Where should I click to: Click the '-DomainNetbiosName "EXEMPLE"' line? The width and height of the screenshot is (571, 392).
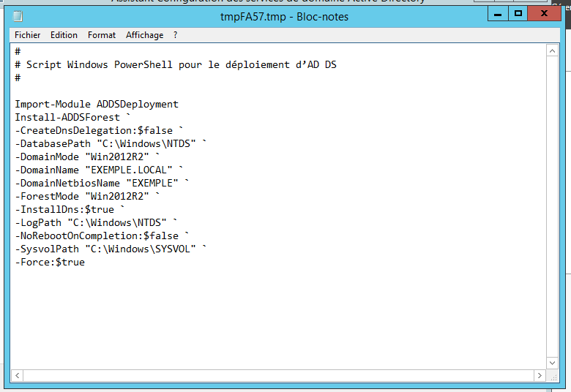pos(102,183)
